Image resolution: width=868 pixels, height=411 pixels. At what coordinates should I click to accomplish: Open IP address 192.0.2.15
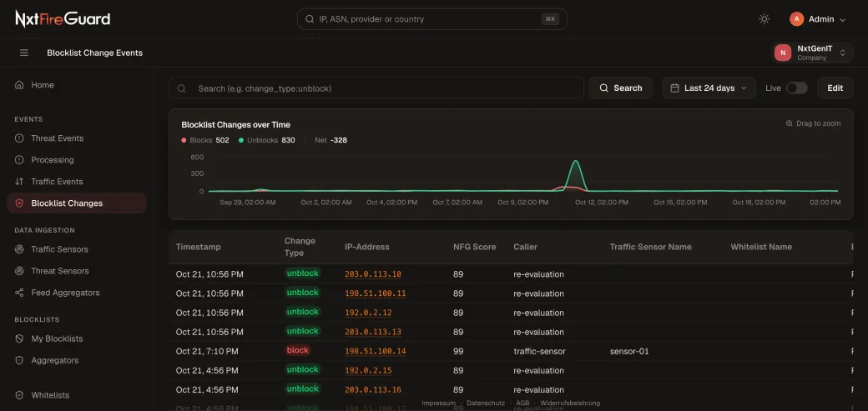(x=368, y=371)
